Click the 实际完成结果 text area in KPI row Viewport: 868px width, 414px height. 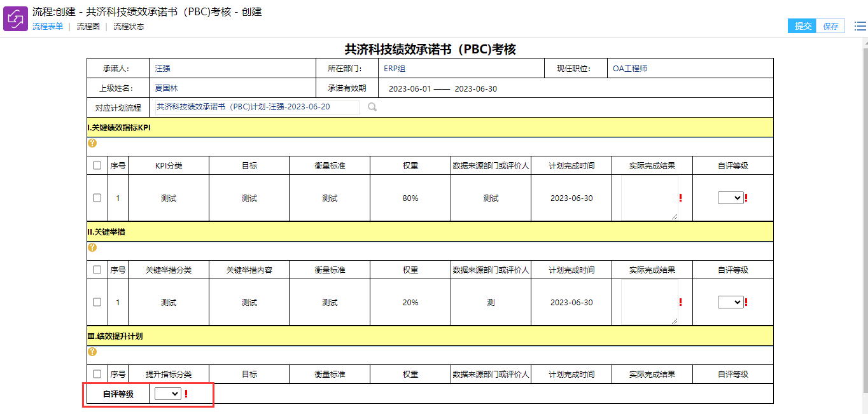(649, 198)
